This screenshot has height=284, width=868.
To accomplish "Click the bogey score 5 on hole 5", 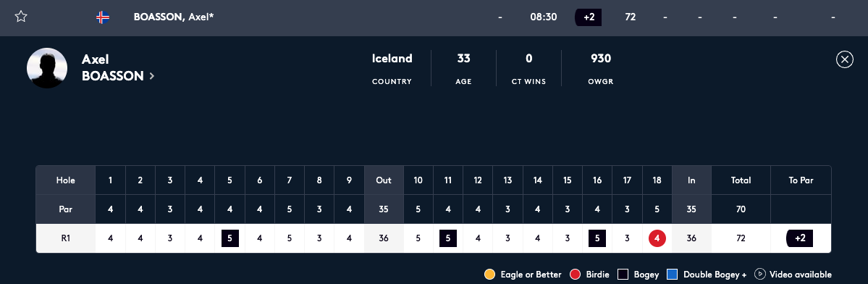I will [x=229, y=238].
